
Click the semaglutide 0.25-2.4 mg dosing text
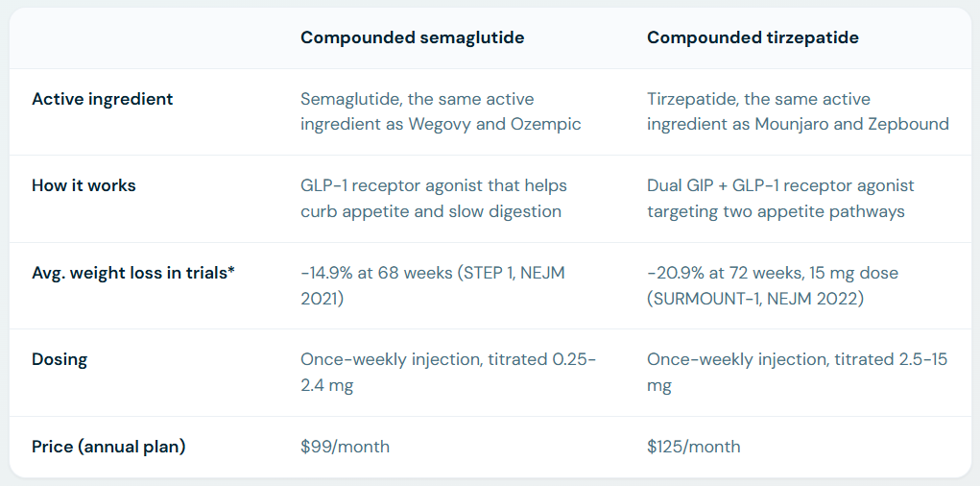pyautogui.click(x=448, y=372)
